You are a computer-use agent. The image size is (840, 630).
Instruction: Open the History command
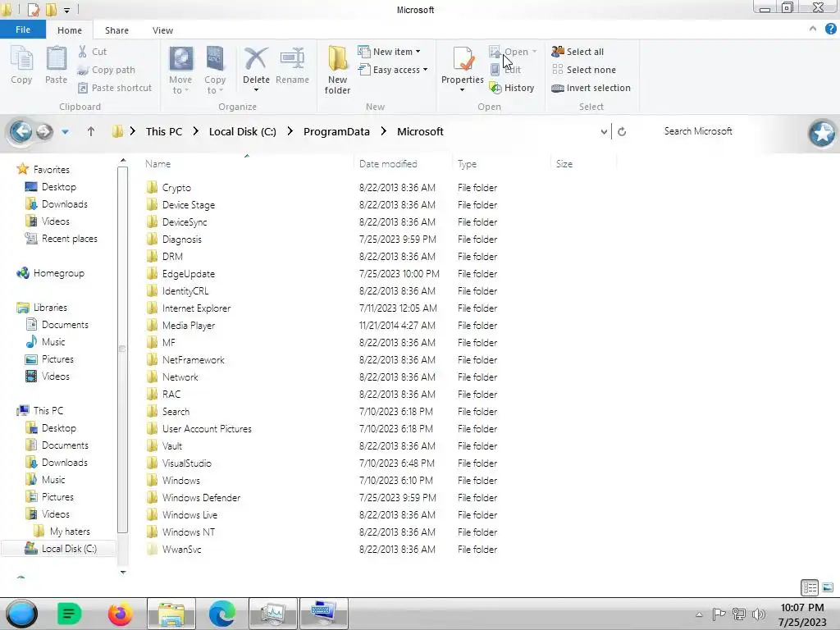[512, 88]
